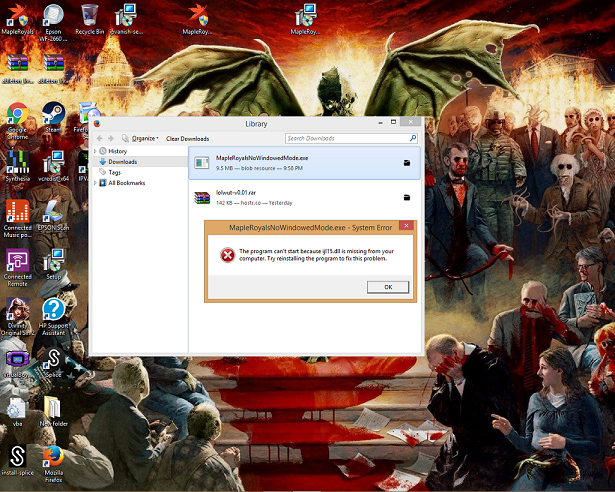This screenshot has width=615, height=492.
Task: Click the red error icon in dialog
Action: pyautogui.click(x=227, y=255)
